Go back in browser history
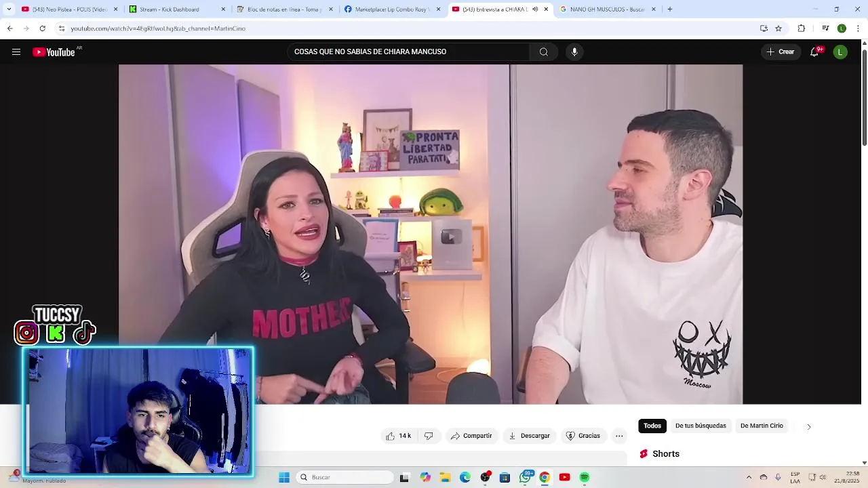 click(9, 28)
